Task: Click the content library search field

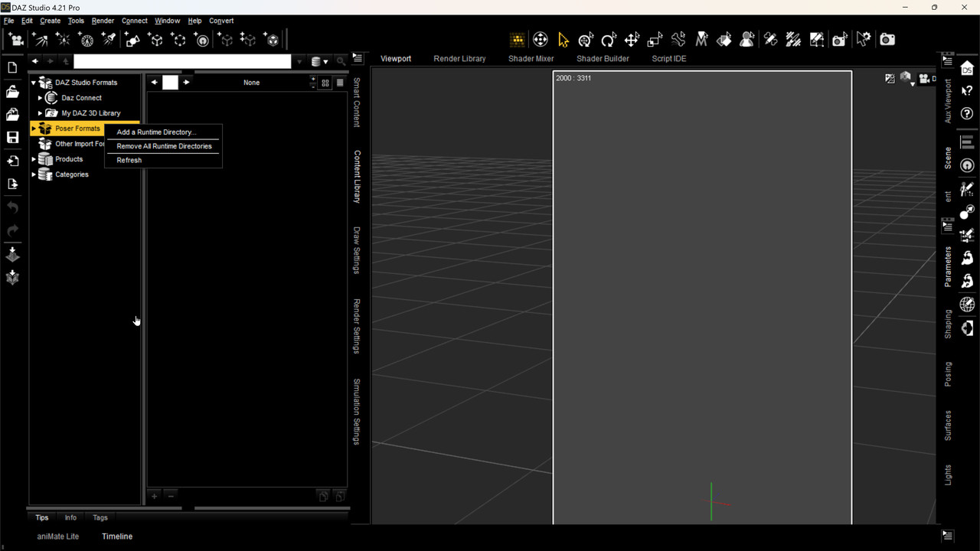Action: pyautogui.click(x=182, y=61)
